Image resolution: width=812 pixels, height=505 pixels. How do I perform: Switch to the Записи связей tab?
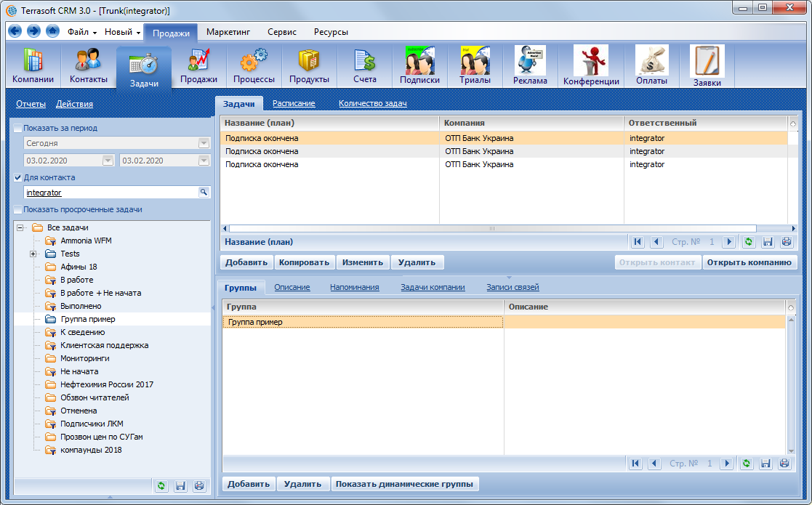[512, 287]
